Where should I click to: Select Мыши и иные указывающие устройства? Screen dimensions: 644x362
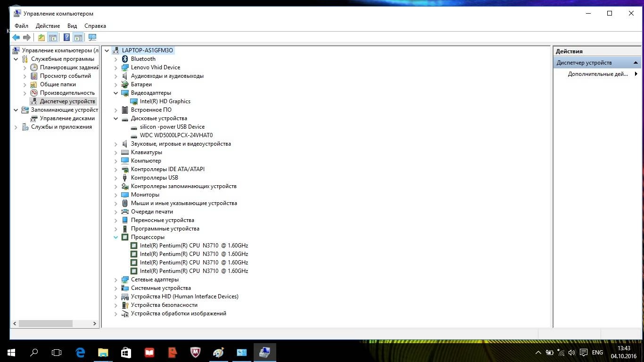click(184, 203)
